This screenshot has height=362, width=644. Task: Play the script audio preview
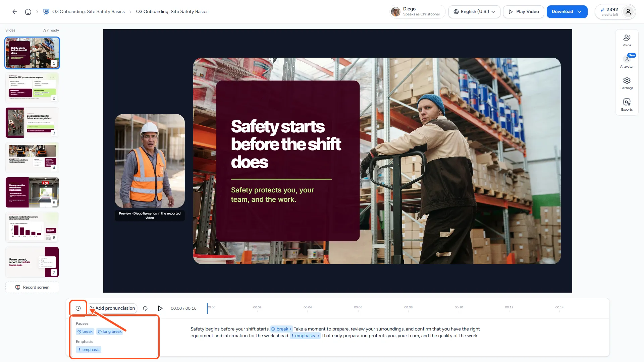coord(160,308)
